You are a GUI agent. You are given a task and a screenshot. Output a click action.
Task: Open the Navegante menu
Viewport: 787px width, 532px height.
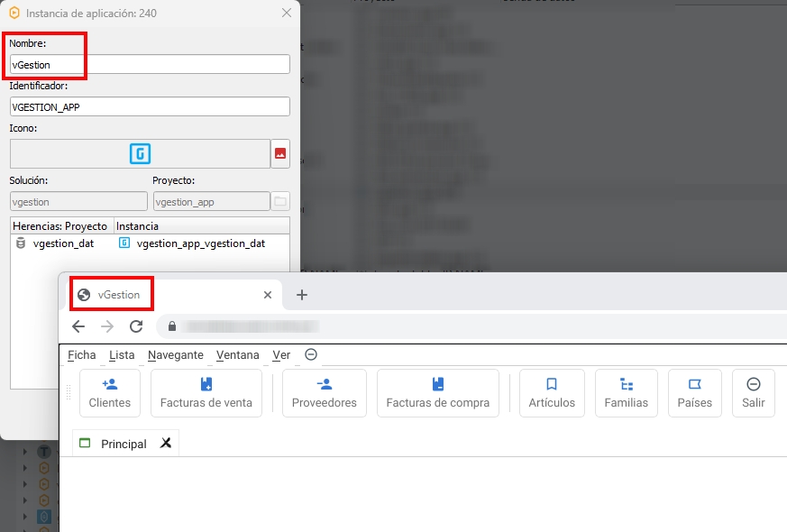tap(175, 355)
